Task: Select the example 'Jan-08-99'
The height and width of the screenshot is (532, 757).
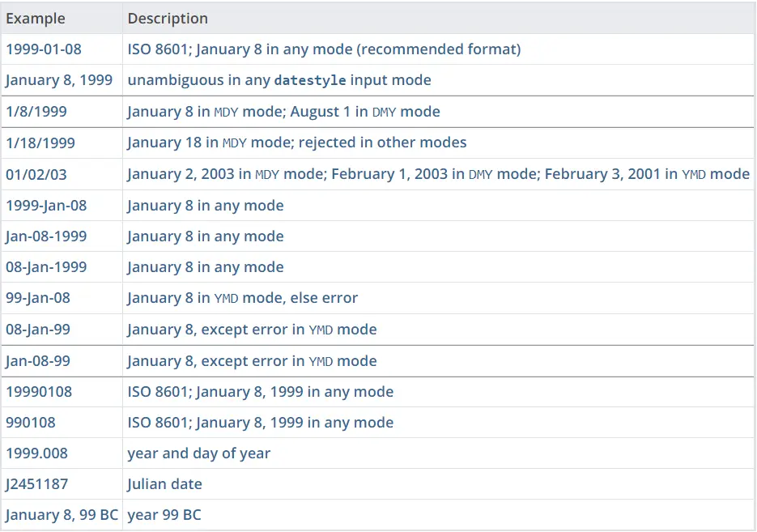Action: (38, 361)
